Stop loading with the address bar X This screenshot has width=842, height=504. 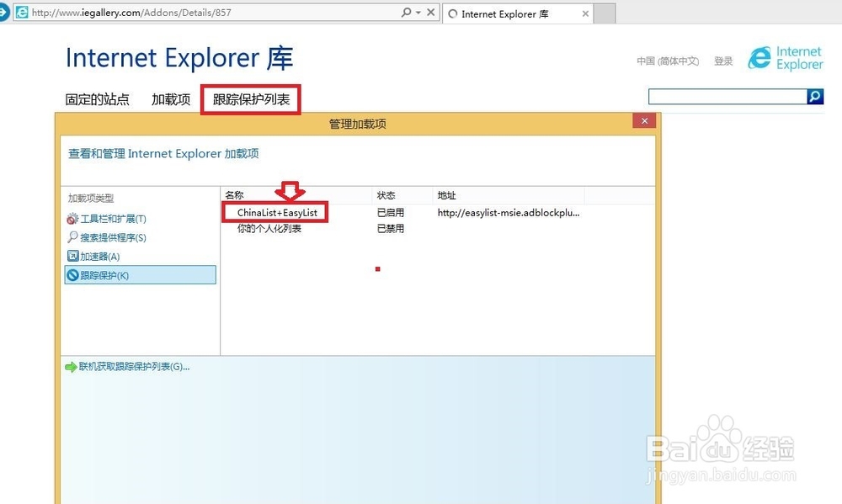click(x=430, y=12)
